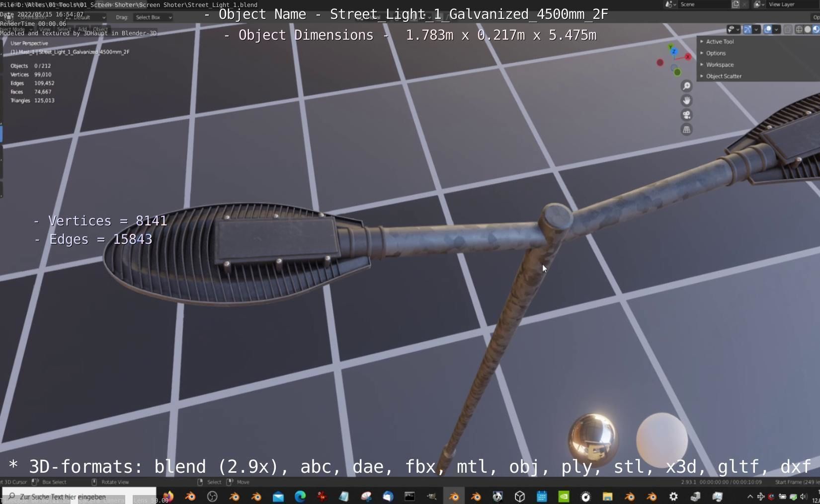This screenshot has height=504, width=820.
Task: Switch to wireframe viewport shading
Action: [x=799, y=29]
